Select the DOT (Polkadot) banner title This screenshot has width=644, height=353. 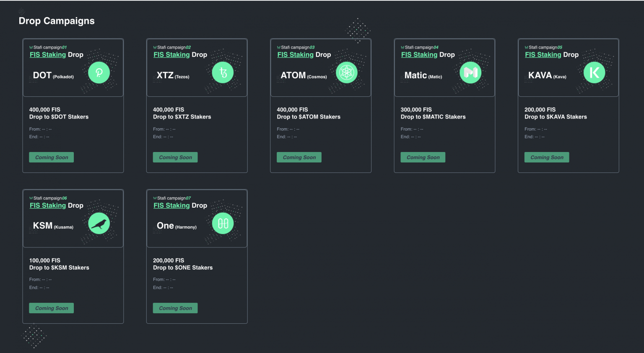point(53,75)
